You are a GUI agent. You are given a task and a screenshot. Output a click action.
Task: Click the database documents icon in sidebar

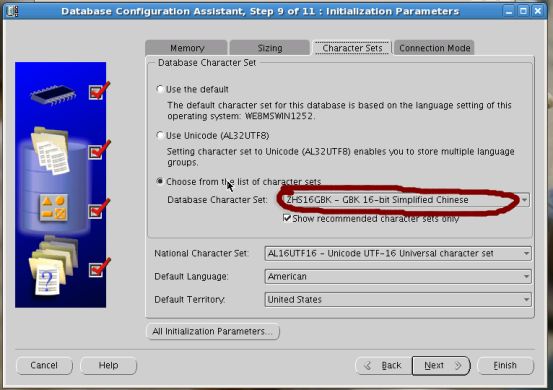point(50,151)
